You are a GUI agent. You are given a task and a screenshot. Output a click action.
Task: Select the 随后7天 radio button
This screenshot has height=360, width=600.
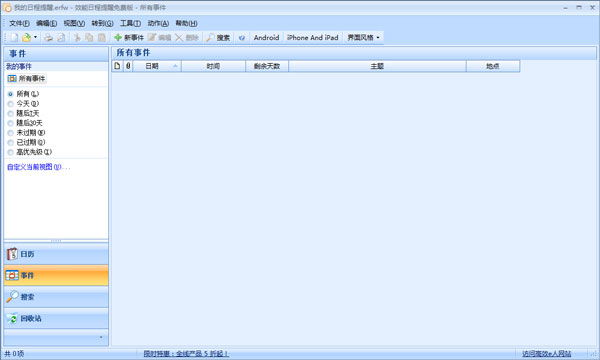click(x=10, y=113)
